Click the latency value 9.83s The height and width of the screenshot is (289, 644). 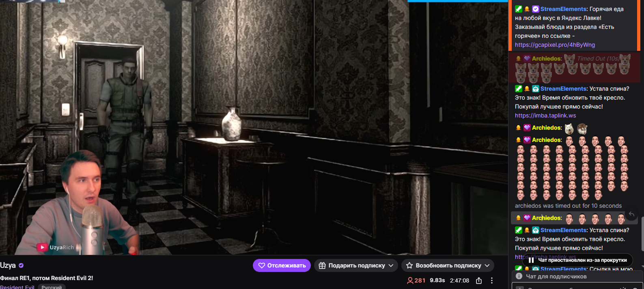pos(437,280)
